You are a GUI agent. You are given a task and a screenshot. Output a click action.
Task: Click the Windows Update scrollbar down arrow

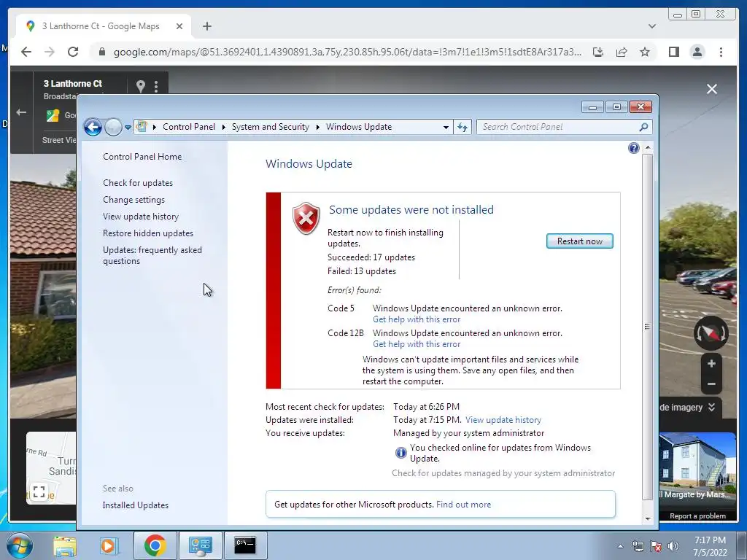coord(648,518)
